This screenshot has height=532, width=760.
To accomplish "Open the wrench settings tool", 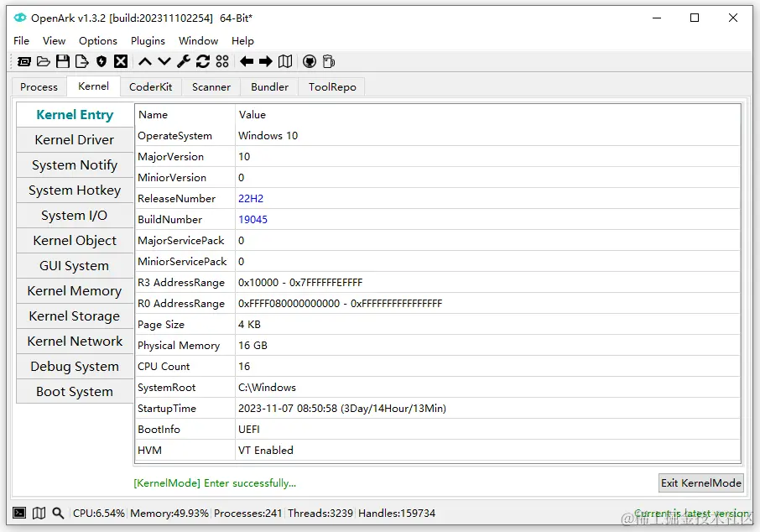I will (x=184, y=61).
